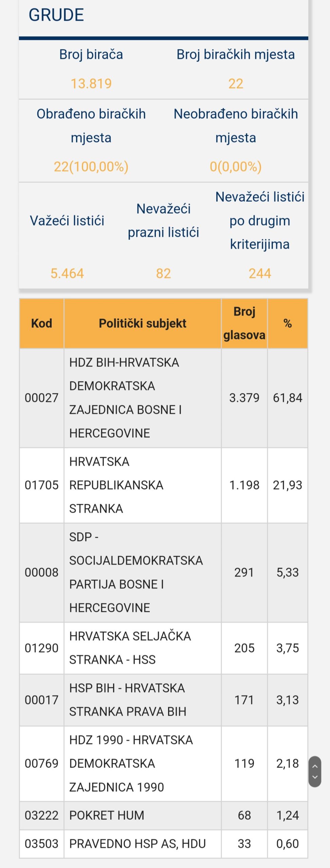The height and width of the screenshot is (868, 330).
Task: Tap the scroll-down arrow on floating scroller
Action: pyautogui.click(x=315, y=777)
